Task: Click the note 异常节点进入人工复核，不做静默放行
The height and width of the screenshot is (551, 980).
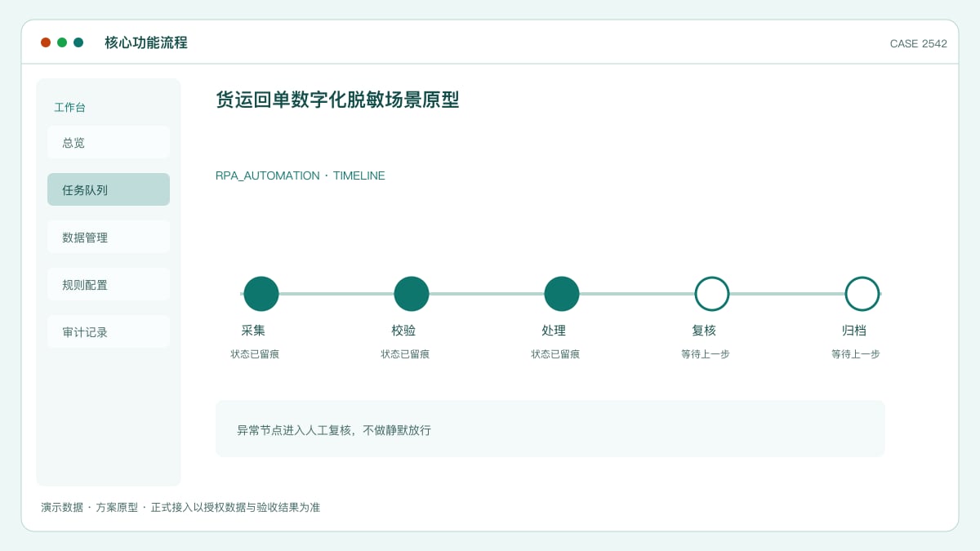Action: click(x=334, y=430)
